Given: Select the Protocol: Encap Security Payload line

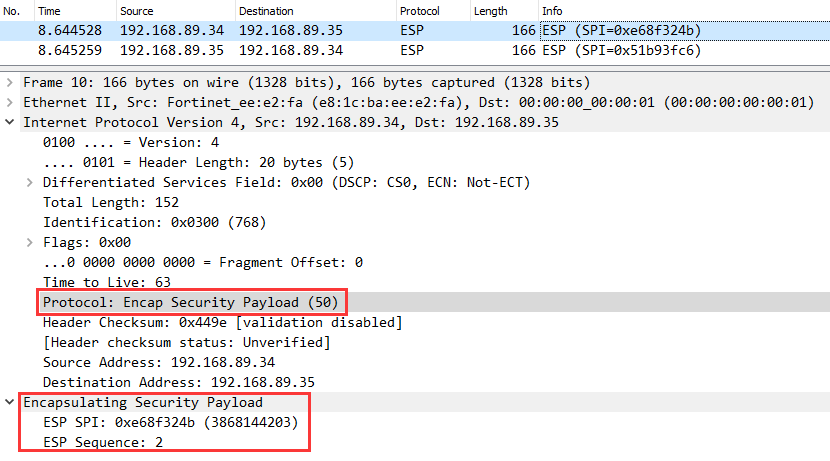Looking at the screenshot, I should coord(194,302).
